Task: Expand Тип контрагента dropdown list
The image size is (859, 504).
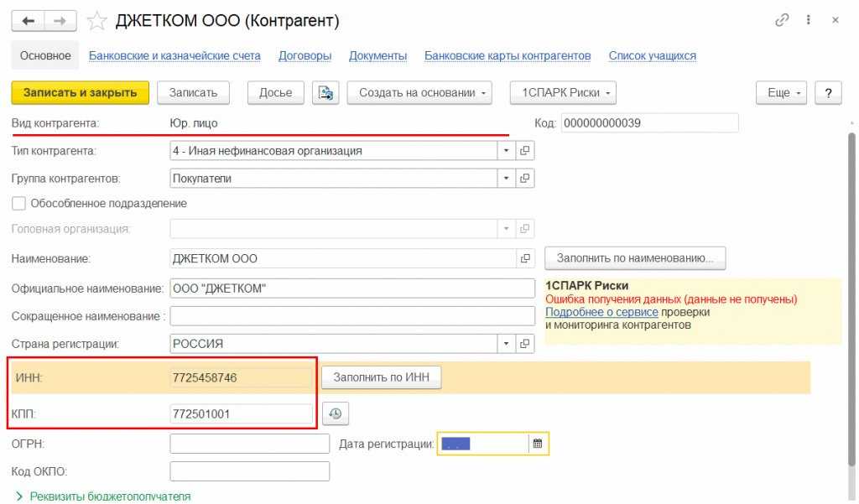Action: 506,151
